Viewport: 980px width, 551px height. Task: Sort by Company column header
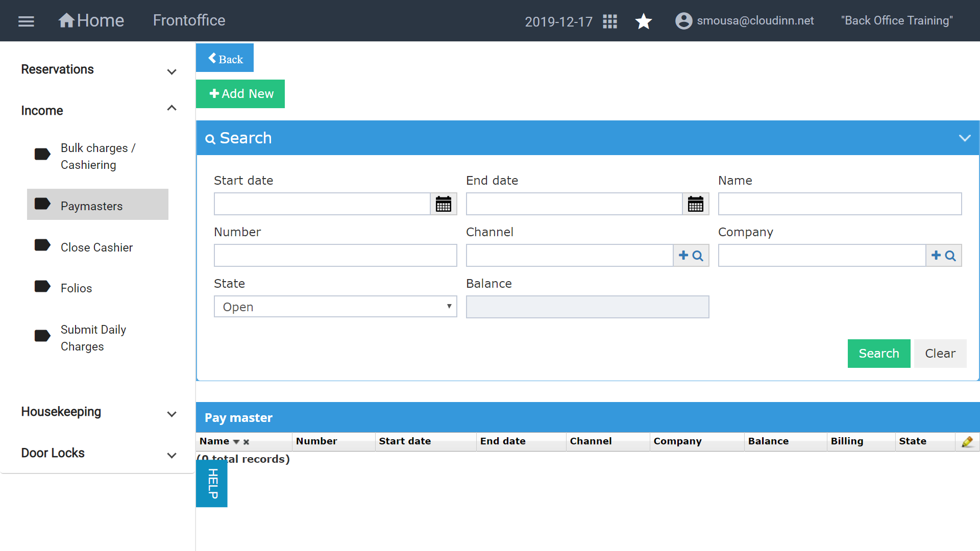coord(677,441)
